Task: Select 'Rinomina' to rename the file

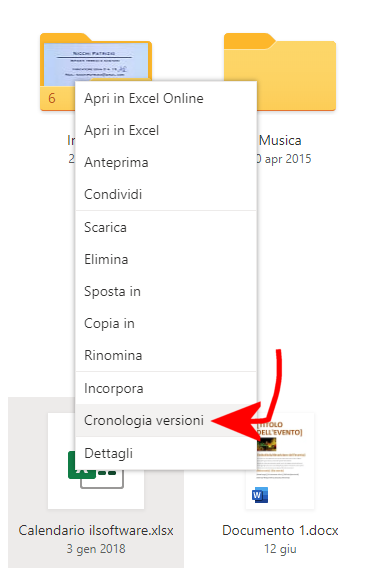Action: pyautogui.click(x=166, y=355)
